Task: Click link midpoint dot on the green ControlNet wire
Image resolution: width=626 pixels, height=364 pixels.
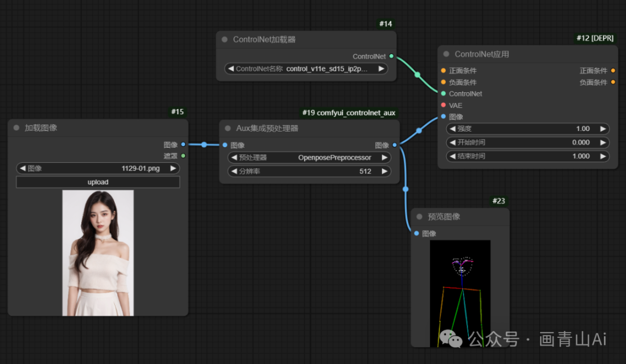Action: pos(417,75)
